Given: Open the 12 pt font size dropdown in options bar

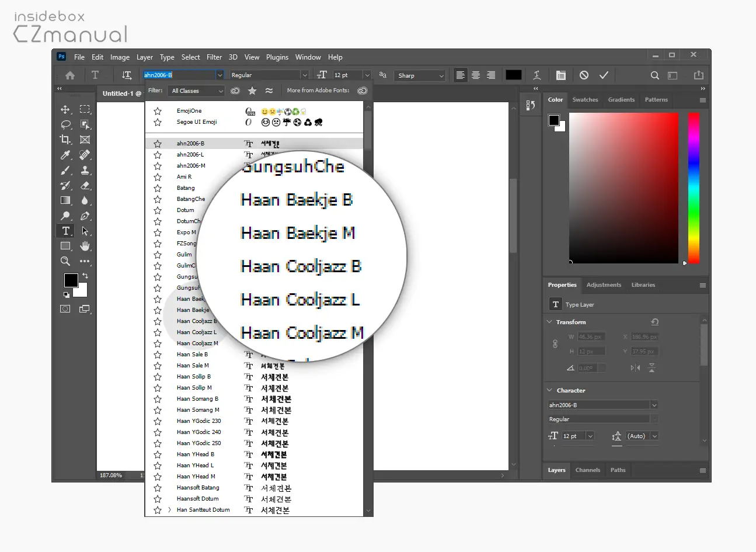Looking at the screenshot, I should tap(367, 75).
